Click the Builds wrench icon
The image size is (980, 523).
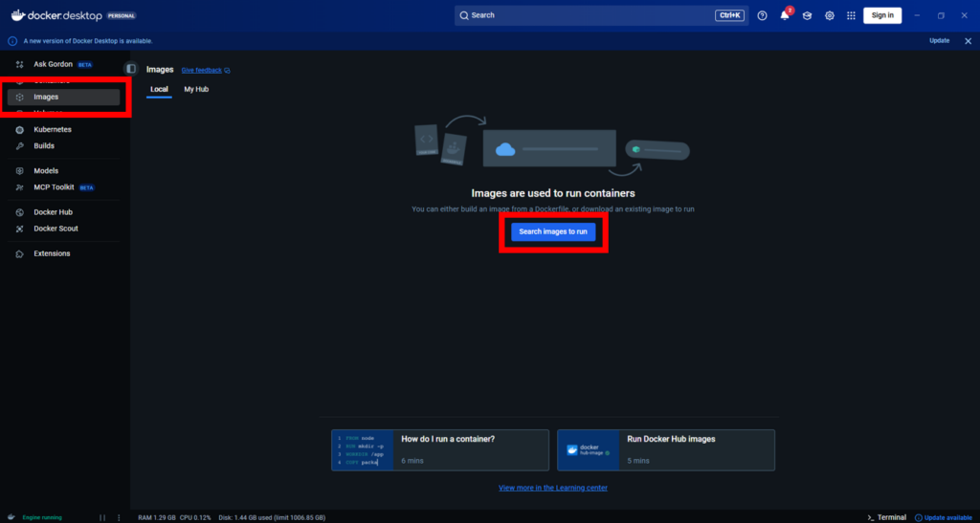tap(20, 146)
